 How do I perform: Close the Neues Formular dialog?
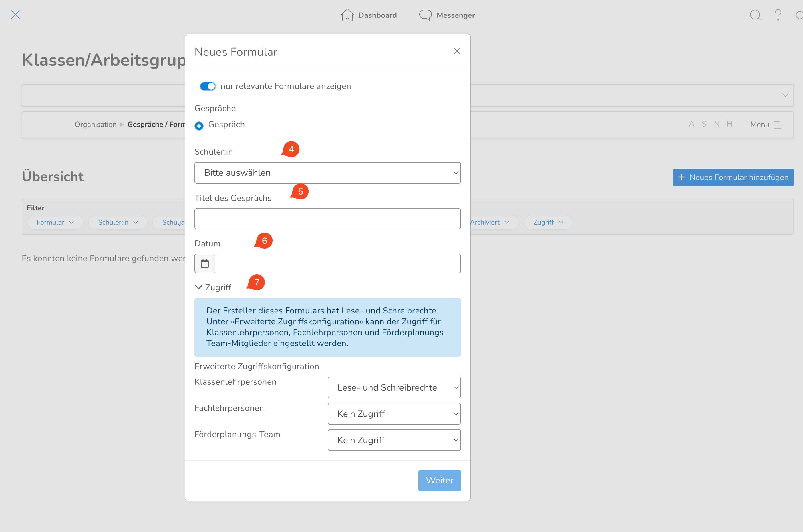tap(457, 51)
